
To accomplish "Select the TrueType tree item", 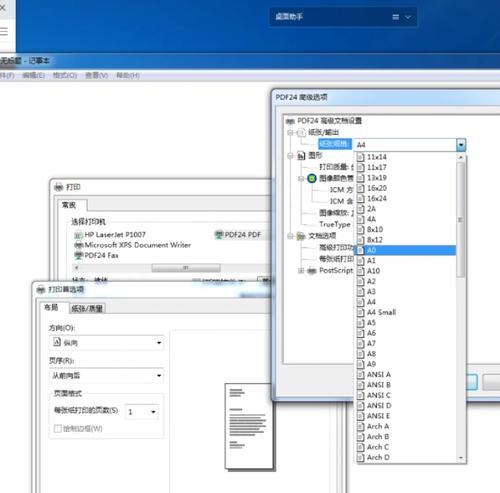I will [x=335, y=225].
